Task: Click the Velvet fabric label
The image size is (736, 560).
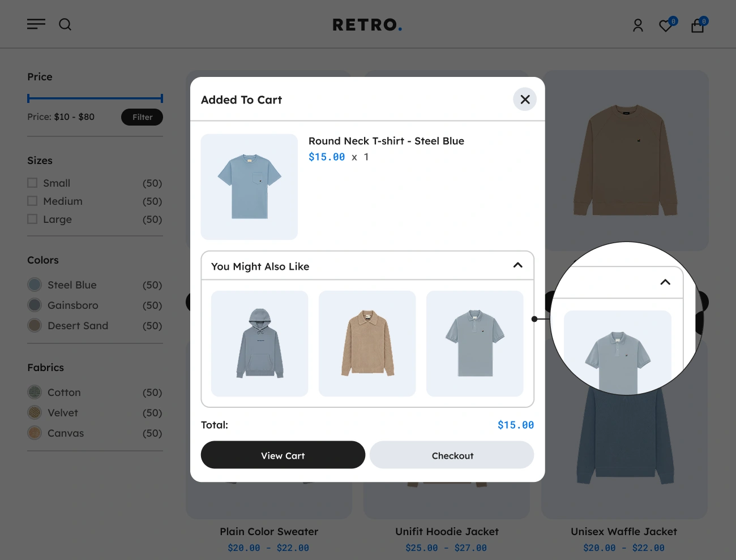Action: pos(63,413)
